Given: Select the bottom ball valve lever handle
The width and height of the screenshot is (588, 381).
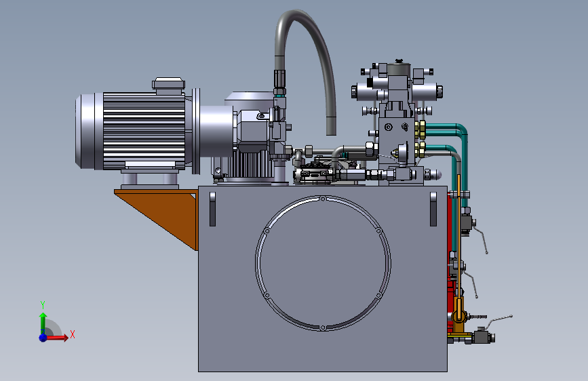Looking at the screenshot, I should (498, 321).
